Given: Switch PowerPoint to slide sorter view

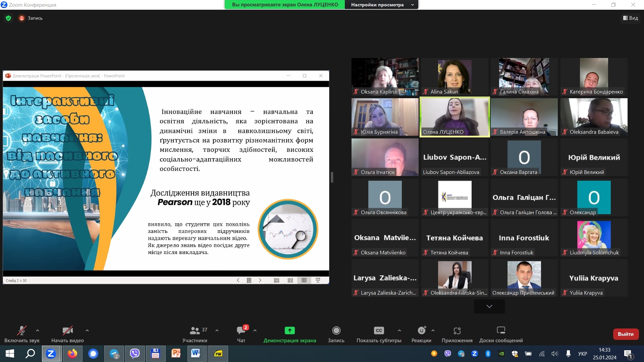Looking at the screenshot, I should [290, 280].
